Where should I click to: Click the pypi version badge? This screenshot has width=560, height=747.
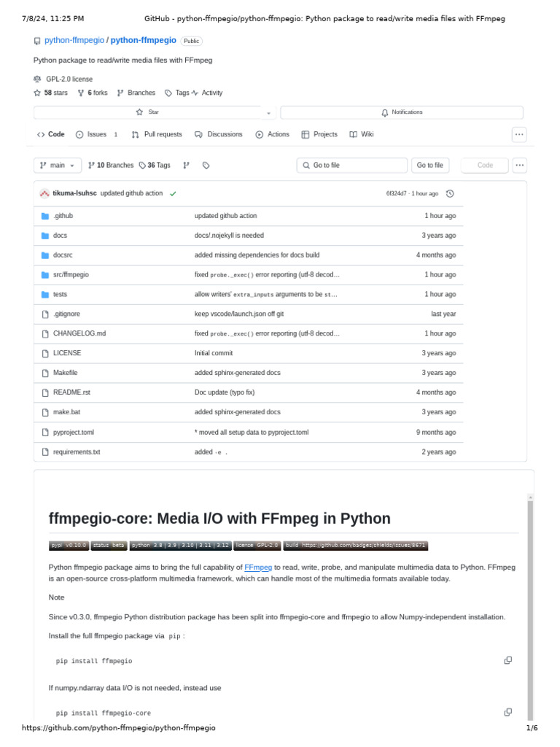pyautogui.click(x=69, y=545)
